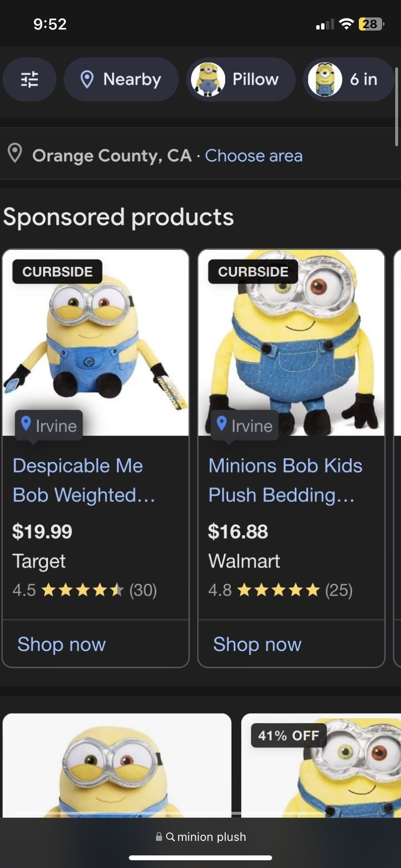Open the filter settings sliders icon
The height and width of the screenshot is (868, 401).
point(30,79)
